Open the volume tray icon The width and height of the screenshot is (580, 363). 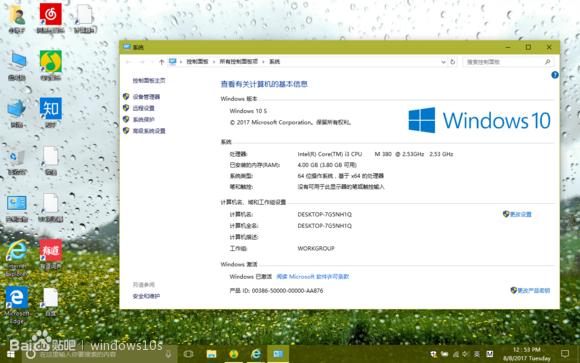click(x=466, y=354)
